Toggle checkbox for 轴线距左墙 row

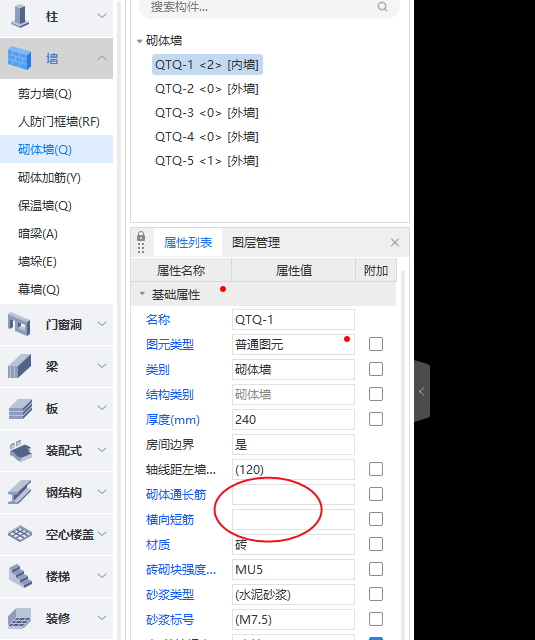coord(376,469)
